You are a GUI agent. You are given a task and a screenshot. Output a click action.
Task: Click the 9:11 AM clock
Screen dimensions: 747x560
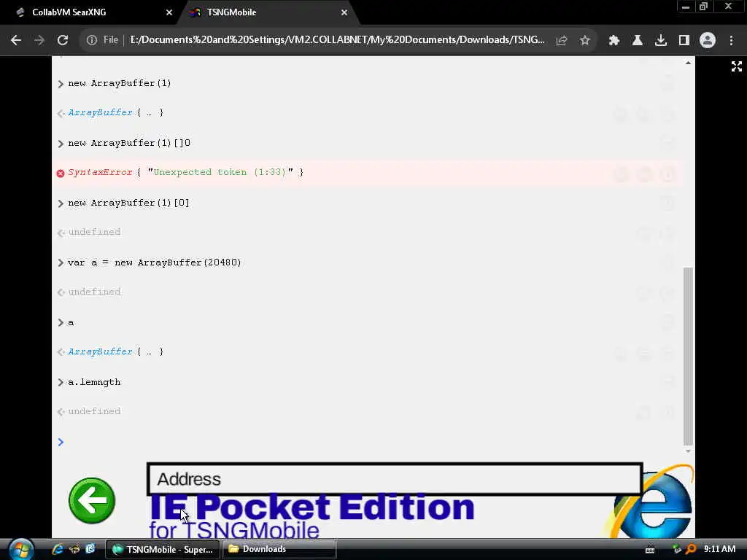pos(719,549)
